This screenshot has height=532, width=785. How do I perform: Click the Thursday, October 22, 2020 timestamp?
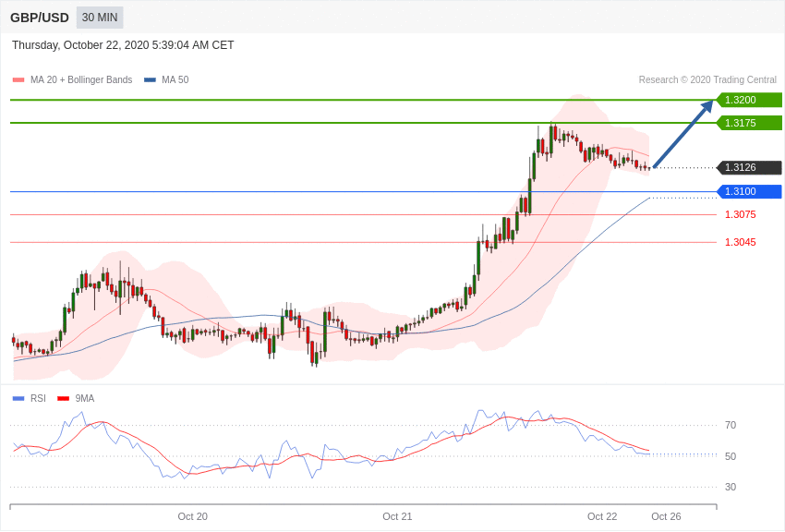click(x=123, y=45)
